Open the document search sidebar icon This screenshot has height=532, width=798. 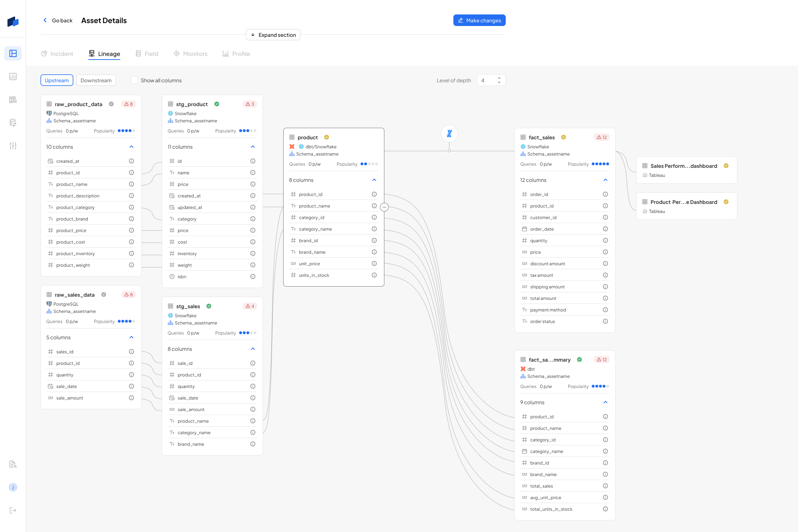click(13, 464)
